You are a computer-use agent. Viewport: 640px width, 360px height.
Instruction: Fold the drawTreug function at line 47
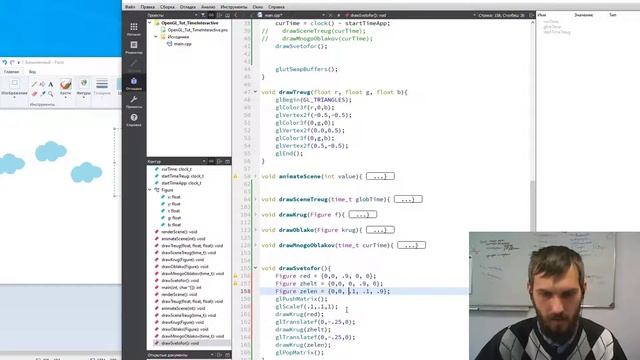click(x=256, y=92)
